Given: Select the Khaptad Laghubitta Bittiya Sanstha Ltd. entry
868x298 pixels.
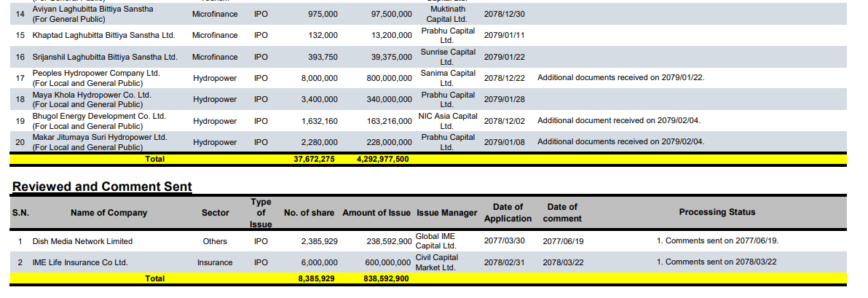Looking at the screenshot, I should click(x=103, y=35).
